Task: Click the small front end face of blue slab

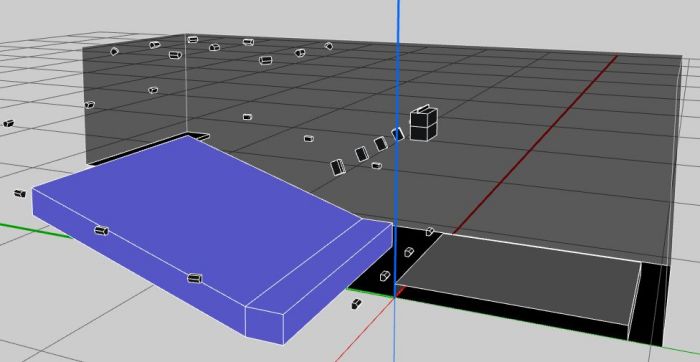Action: [x=265, y=324]
